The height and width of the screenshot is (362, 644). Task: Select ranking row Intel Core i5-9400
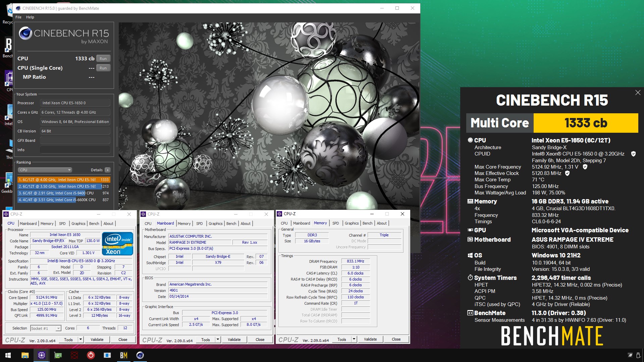64,193
